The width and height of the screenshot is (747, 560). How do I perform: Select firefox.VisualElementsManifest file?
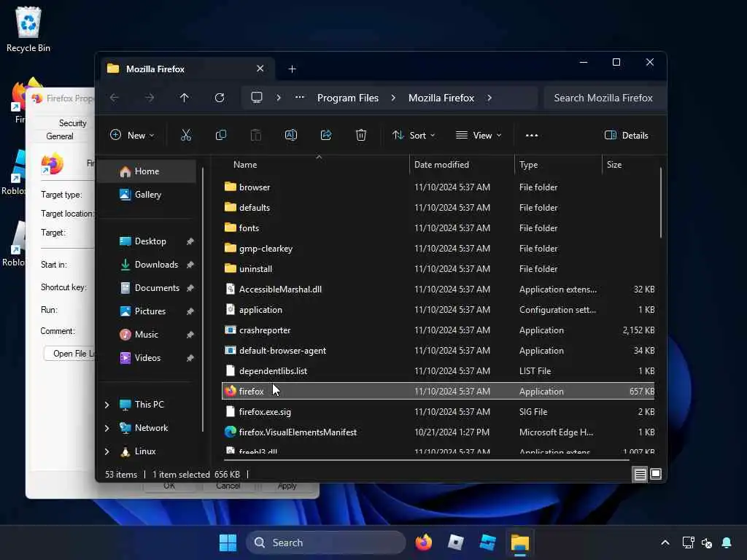pyautogui.click(x=438, y=432)
